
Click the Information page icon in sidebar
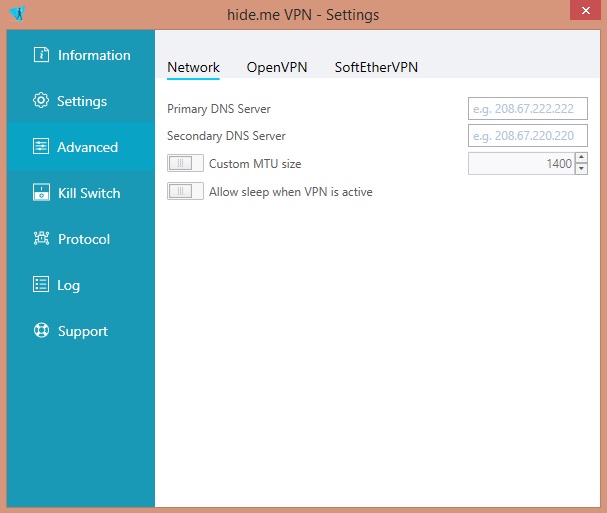pyautogui.click(x=41, y=55)
